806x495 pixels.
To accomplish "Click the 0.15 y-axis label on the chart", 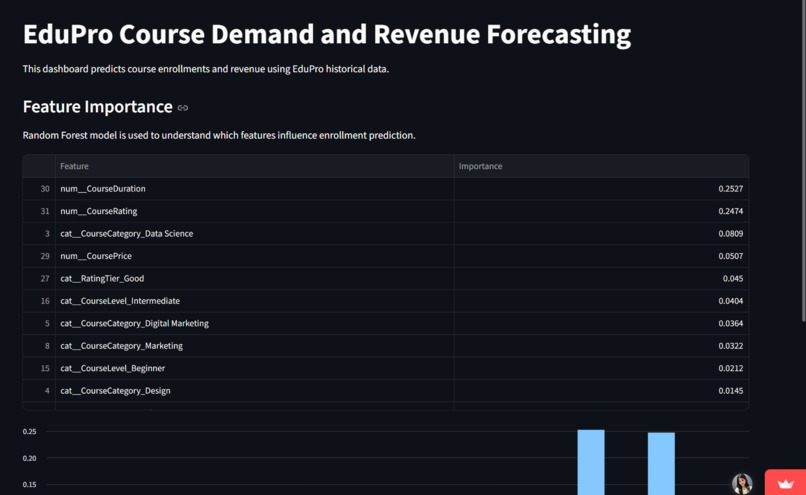I will 29,484.
